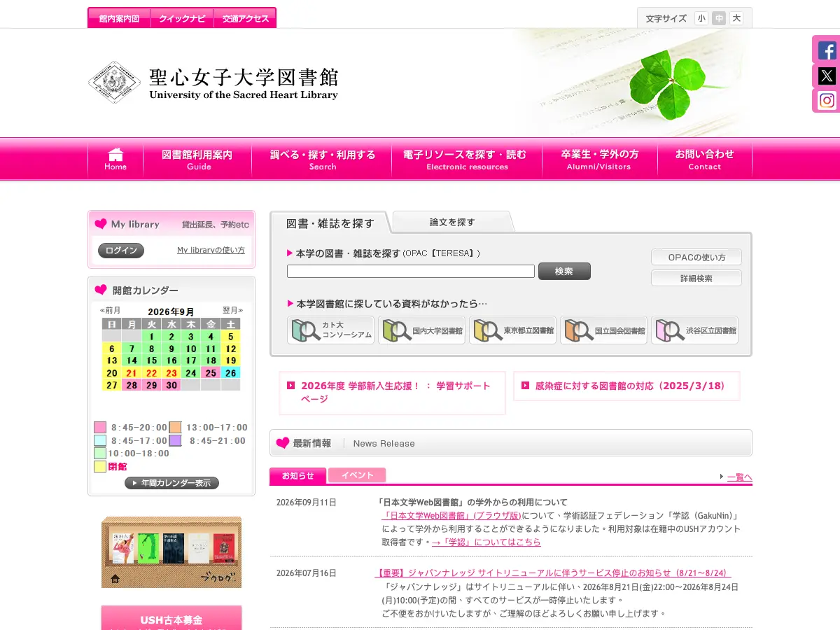Open 国立国会図書館 search icon button
The image size is (840, 630).
(x=603, y=330)
